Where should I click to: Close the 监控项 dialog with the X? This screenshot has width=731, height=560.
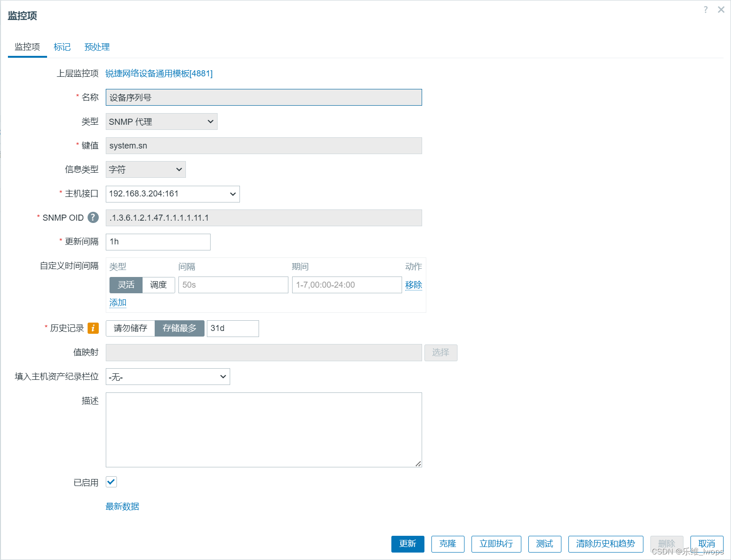721,10
